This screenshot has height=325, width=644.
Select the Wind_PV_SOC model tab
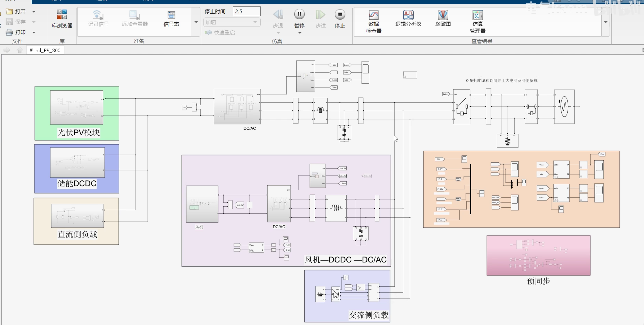pos(45,50)
